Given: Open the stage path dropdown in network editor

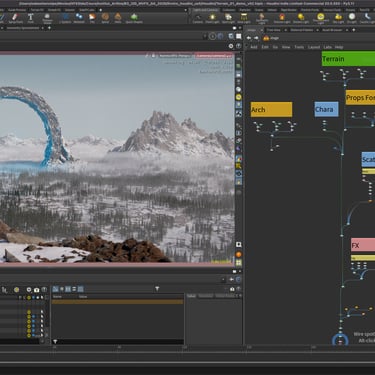Looking at the screenshot, I should coord(271,38).
